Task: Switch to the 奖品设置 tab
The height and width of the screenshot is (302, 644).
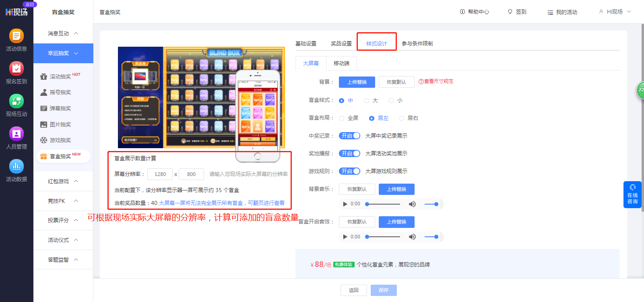Action: click(x=341, y=43)
